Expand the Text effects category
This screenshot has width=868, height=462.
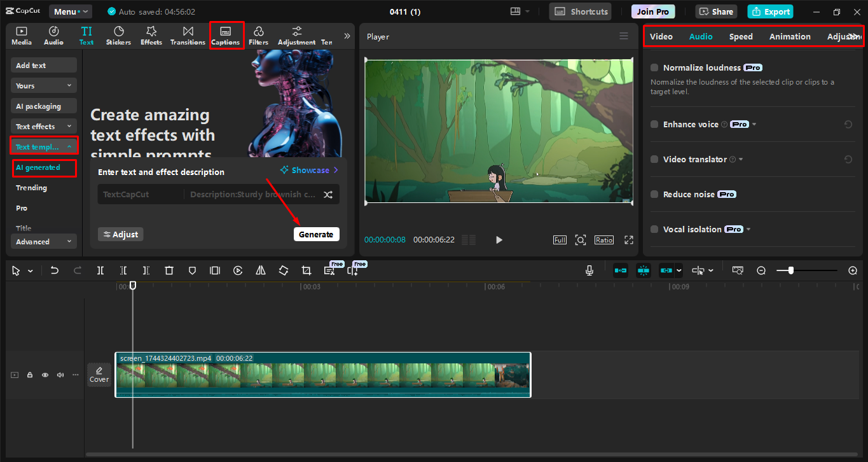click(x=44, y=127)
